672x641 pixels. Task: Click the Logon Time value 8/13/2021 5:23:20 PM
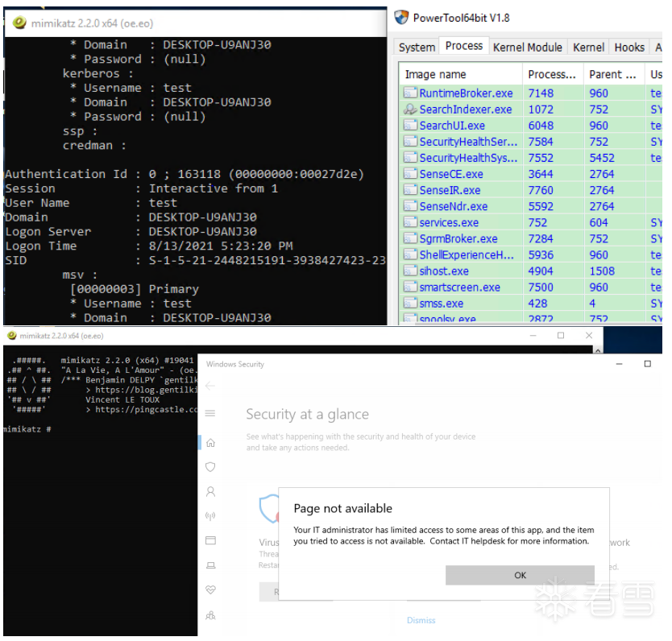221,246
